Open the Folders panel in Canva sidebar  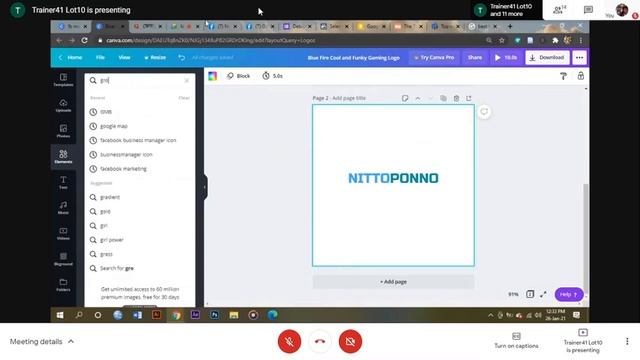(63, 285)
